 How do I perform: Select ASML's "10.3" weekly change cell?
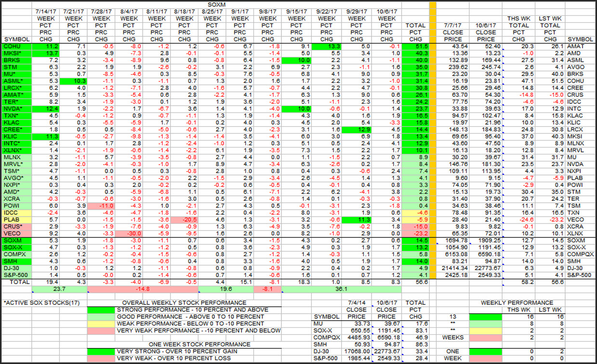[74, 81]
